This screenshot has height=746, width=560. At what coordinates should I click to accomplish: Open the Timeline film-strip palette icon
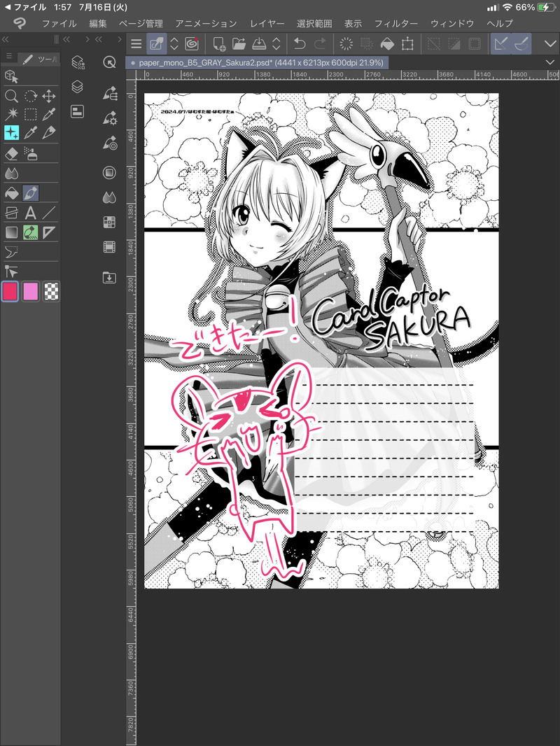(x=109, y=246)
